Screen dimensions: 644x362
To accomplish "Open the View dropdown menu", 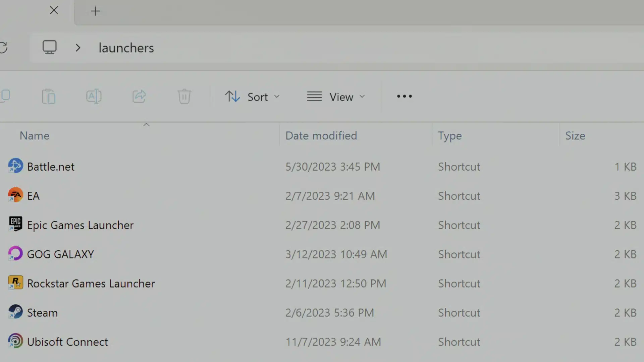I will pos(336,97).
